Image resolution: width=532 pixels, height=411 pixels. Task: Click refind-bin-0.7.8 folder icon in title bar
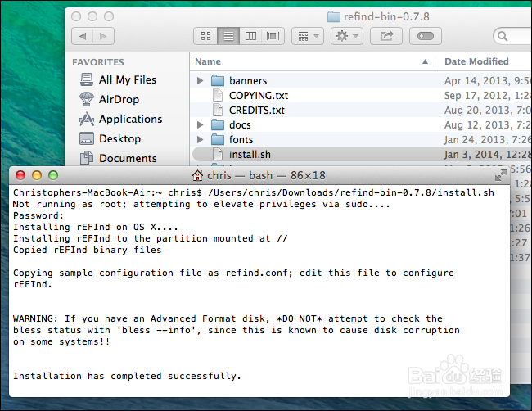pyautogui.click(x=334, y=16)
